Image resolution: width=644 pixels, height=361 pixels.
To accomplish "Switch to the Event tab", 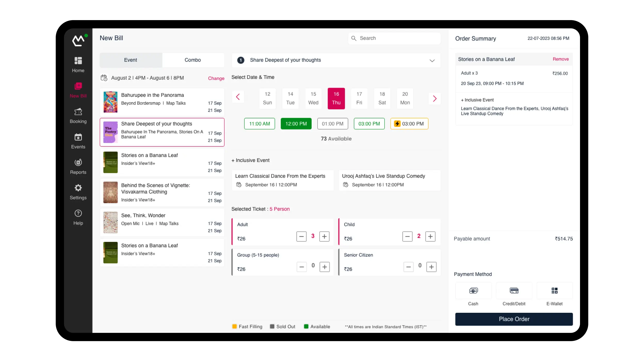I will (131, 60).
